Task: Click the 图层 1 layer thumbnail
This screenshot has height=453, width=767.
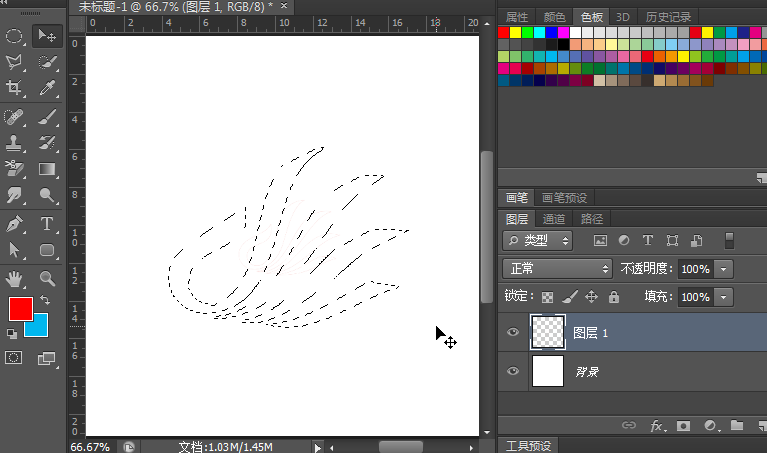Action: tap(547, 333)
